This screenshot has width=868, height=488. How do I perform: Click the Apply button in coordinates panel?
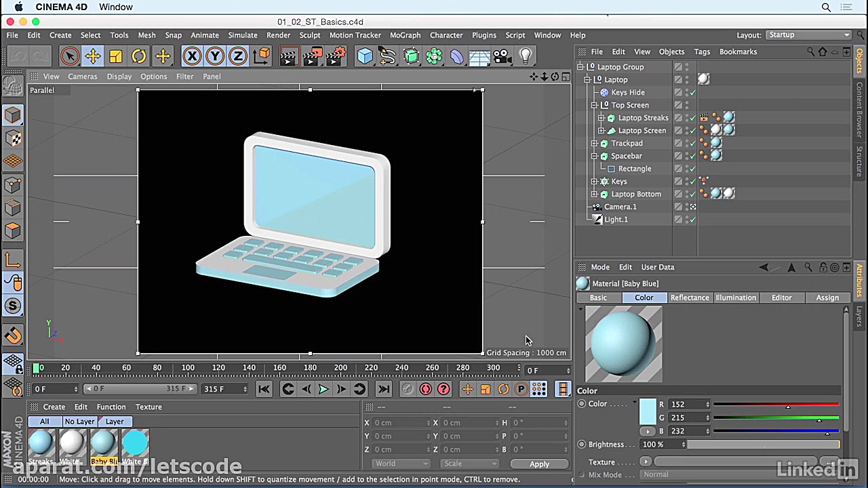(539, 464)
